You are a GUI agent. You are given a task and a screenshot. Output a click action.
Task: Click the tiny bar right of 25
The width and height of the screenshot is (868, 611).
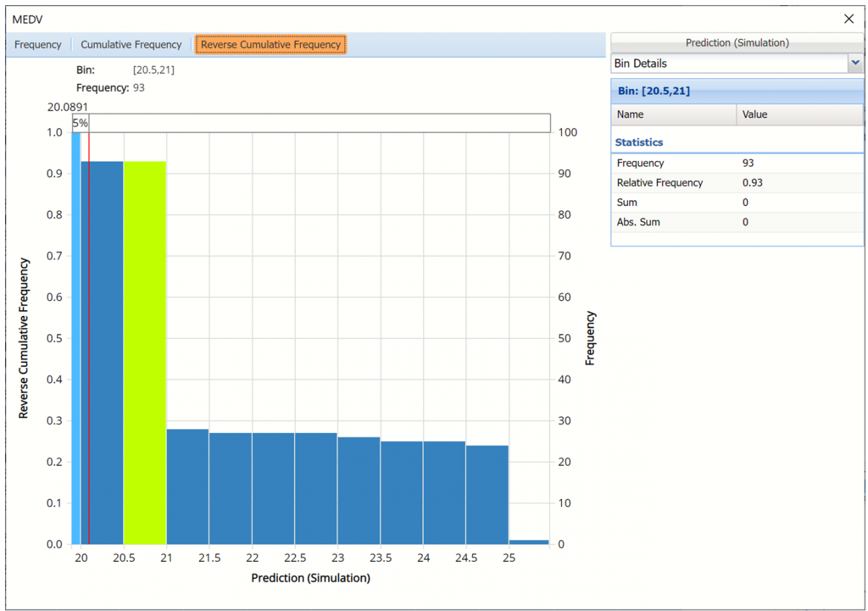[529, 542]
